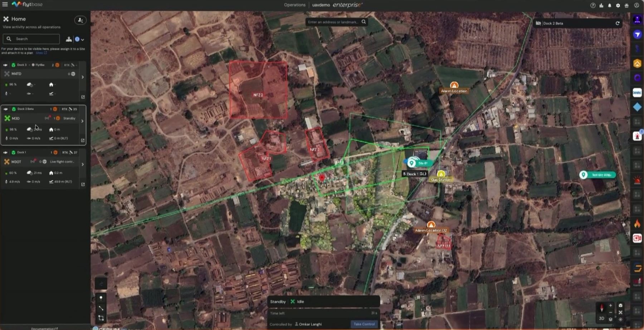Click the address or landmark search box
This screenshot has height=330, width=644.
point(336,22)
